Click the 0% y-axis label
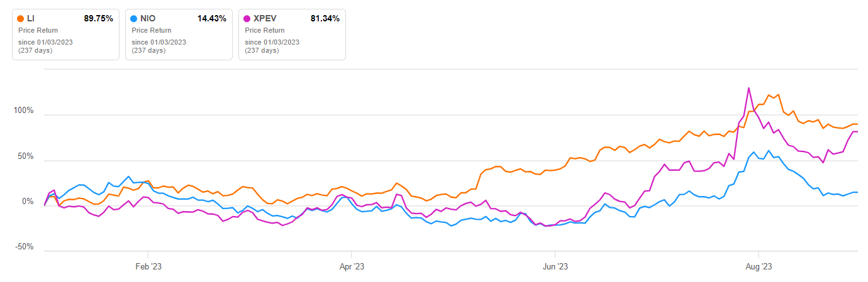Screen dimensions: 868x282 coord(27,202)
